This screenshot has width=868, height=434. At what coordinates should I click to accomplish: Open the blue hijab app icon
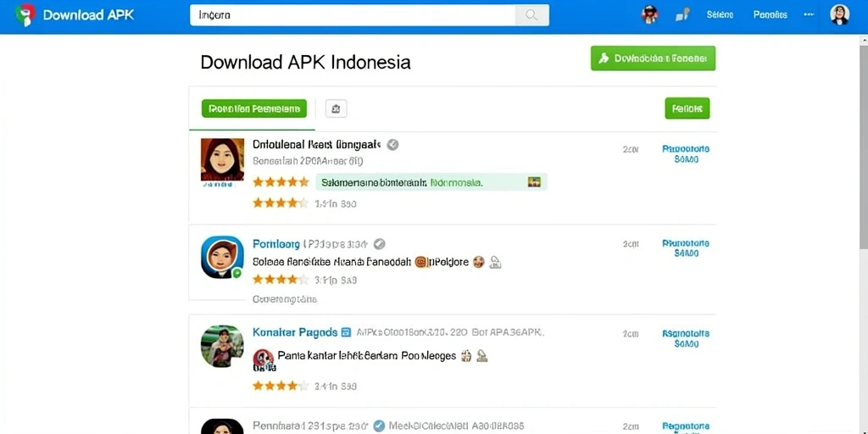click(x=222, y=258)
